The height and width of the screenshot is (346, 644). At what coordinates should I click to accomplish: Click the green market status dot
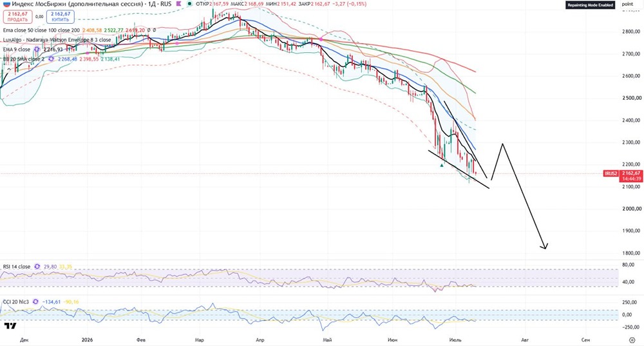(189, 4)
